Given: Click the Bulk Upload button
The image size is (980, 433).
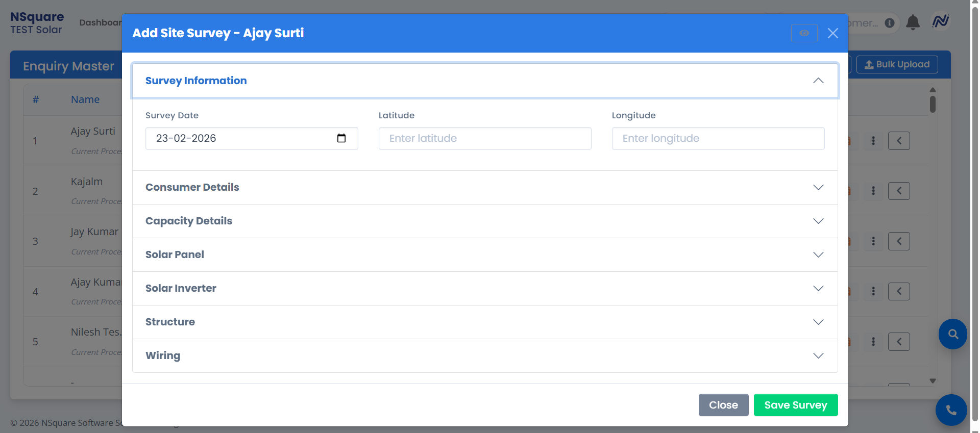Looking at the screenshot, I should click(897, 64).
